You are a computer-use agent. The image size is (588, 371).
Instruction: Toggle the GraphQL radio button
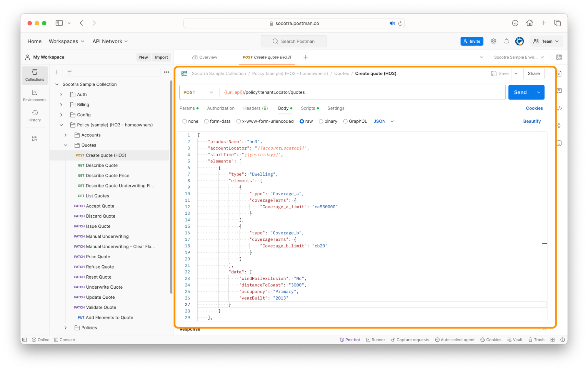point(346,121)
